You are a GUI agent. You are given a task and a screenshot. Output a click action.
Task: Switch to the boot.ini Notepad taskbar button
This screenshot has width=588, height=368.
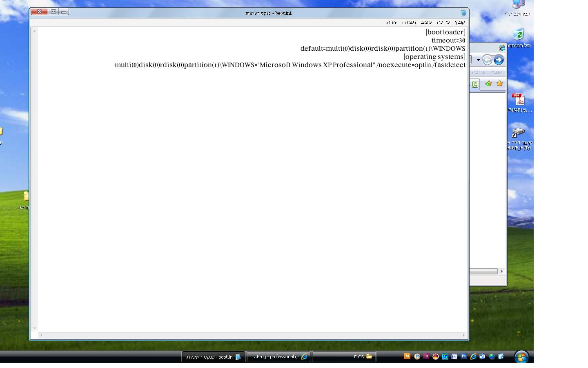pos(214,357)
